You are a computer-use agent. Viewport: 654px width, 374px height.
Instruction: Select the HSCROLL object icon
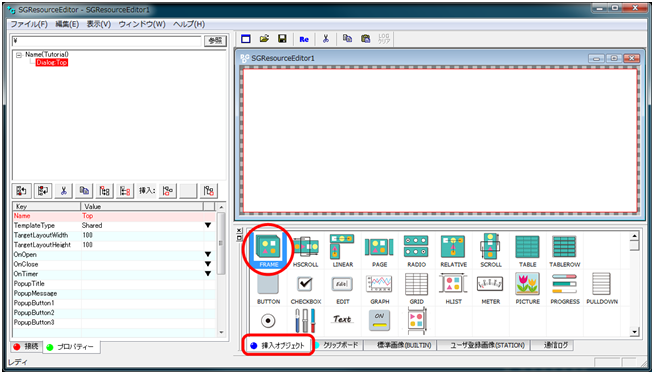tap(306, 250)
